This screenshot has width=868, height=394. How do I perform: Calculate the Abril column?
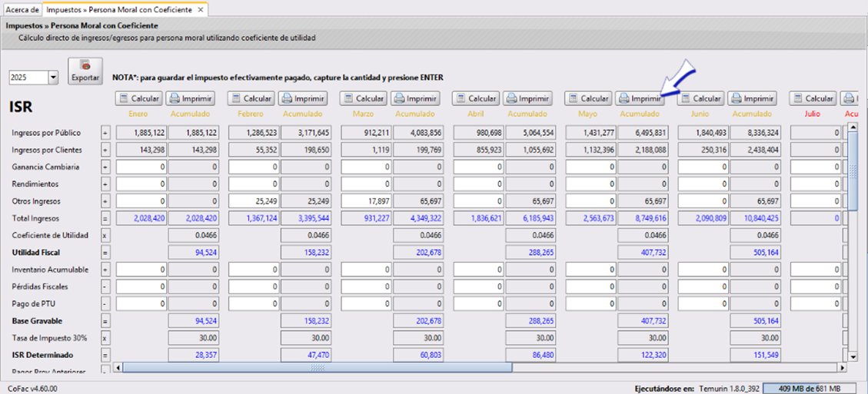(x=475, y=98)
